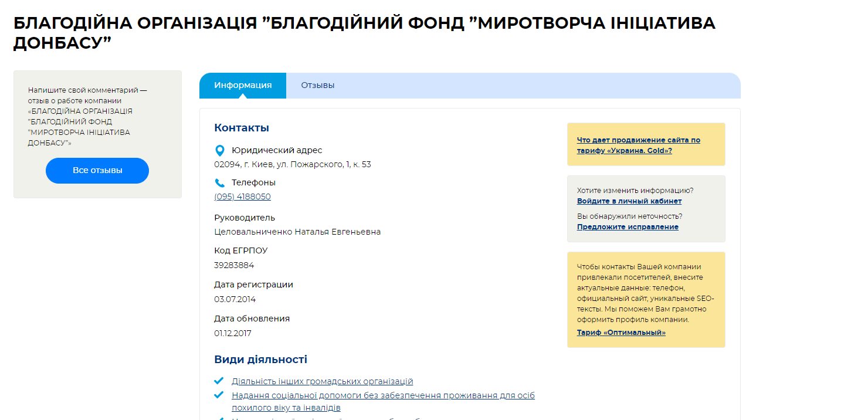Open the Тариф «Оптимальный» link
868x420 pixels.
(x=621, y=333)
